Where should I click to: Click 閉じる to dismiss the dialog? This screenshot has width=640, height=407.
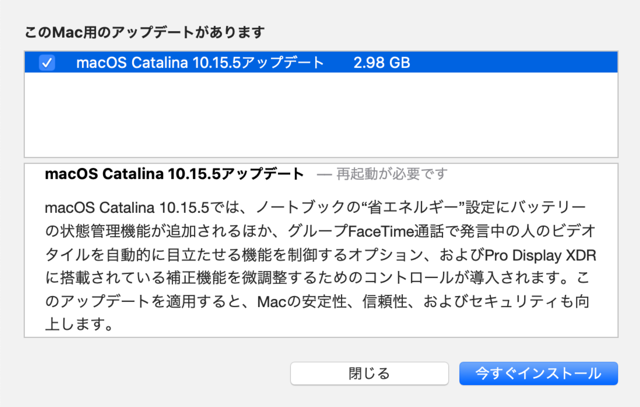click(369, 373)
